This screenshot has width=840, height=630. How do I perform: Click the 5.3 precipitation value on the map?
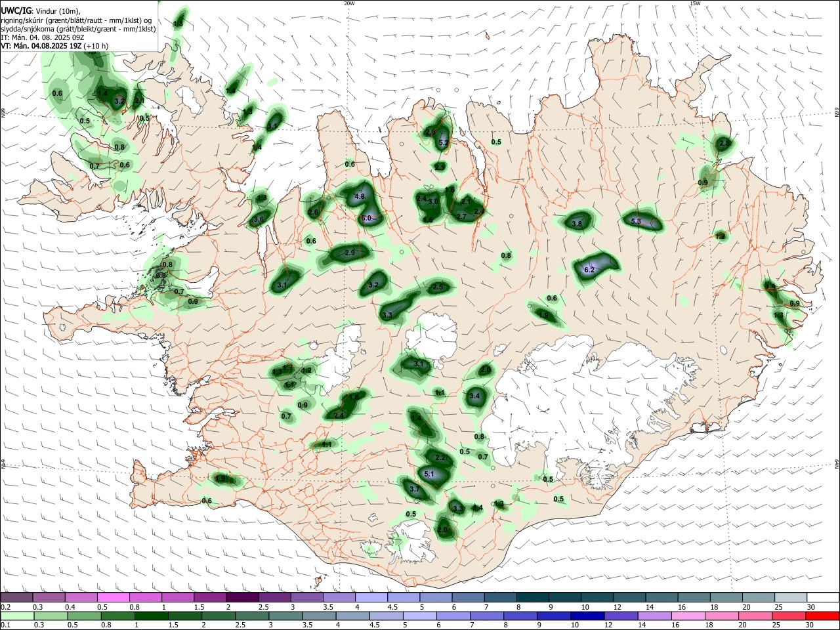point(636,222)
